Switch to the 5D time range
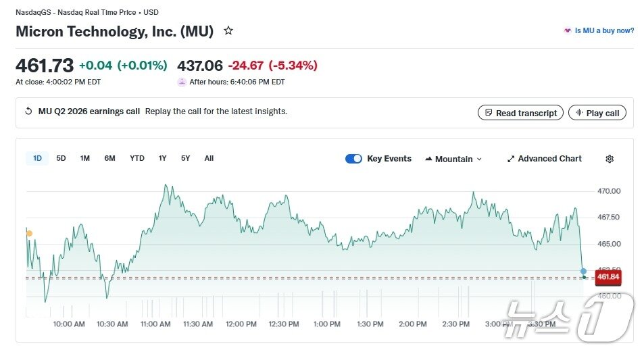Viewport: 644px width, 352px height. (61, 158)
